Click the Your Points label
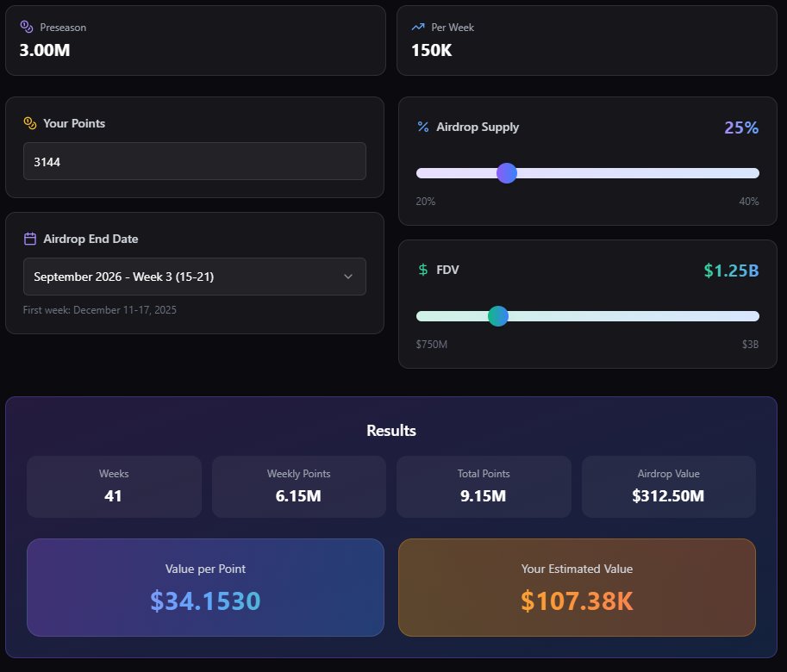 (x=74, y=123)
